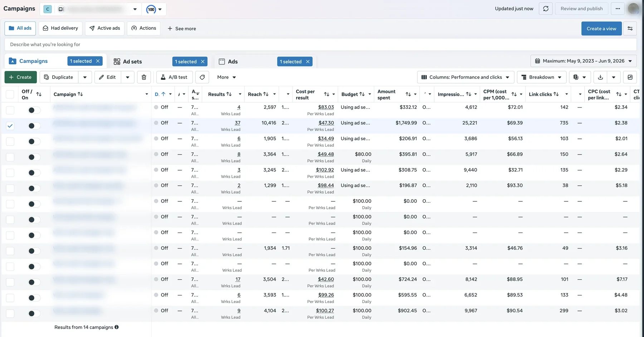Uncheck the selected campaign row with $1,749.99 spent
Screen dimensions: 644x337
click(10, 126)
